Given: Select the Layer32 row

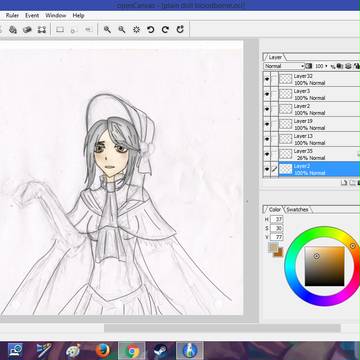Looking at the screenshot, I should [x=312, y=79].
